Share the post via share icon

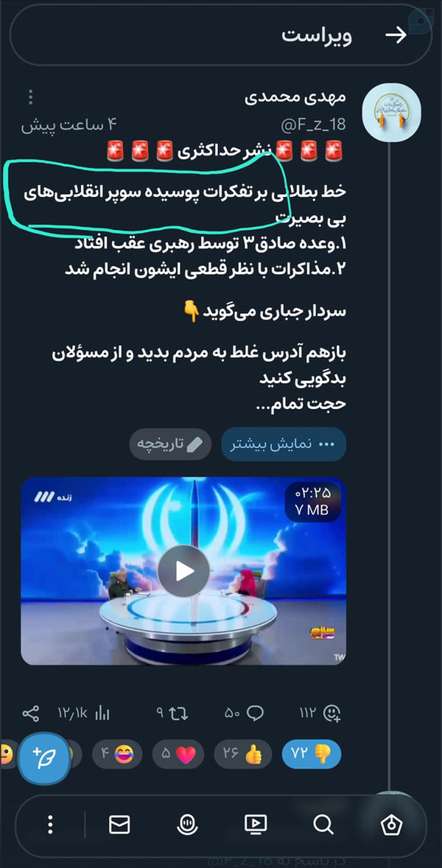30,713
